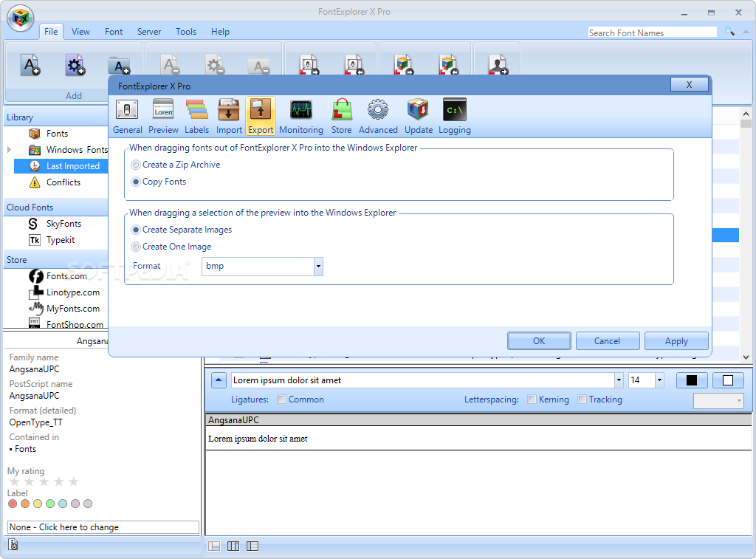
Task: Click the Add Font toolbar icon
Action: [x=30, y=65]
